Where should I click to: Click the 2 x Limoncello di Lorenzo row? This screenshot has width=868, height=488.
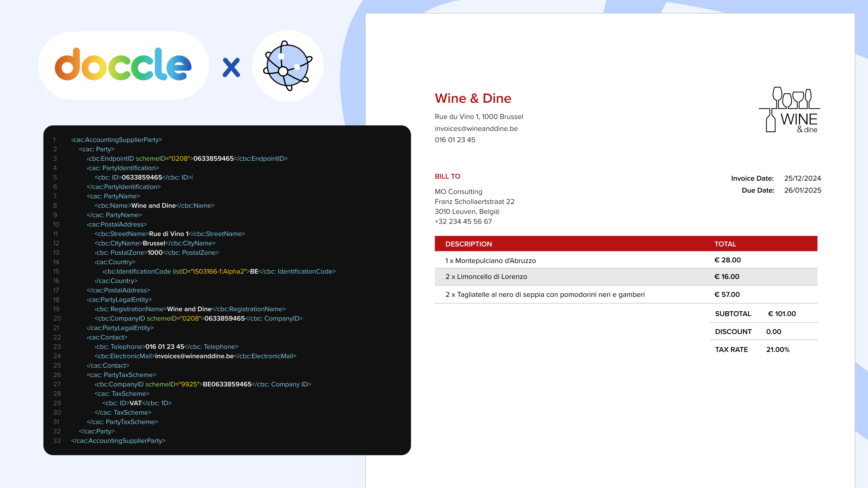626,276
